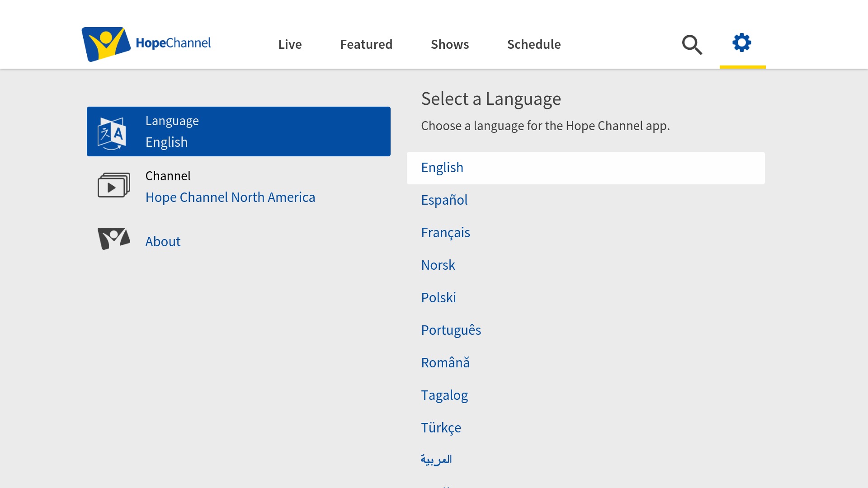
Task: Click the HopeChannel logo
Action: [x=146, y=43]
